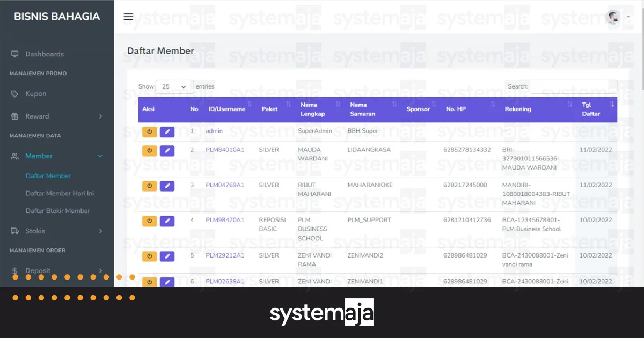Viewport: 644px width, 338px height.
Task: Click edit pencil for PLM29212A1 row
Action: [167, 256]
